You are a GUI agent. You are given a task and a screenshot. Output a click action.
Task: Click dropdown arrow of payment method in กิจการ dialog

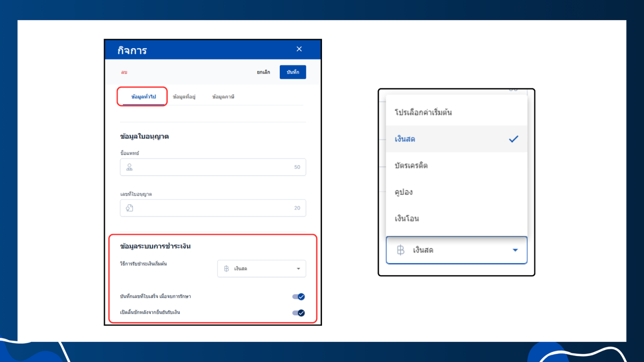298,269
